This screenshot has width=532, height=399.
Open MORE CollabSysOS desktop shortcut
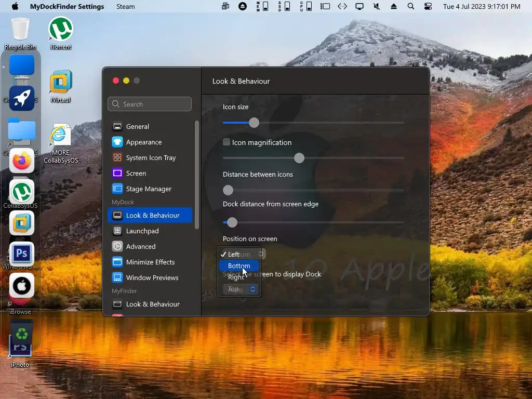point(61,143)
